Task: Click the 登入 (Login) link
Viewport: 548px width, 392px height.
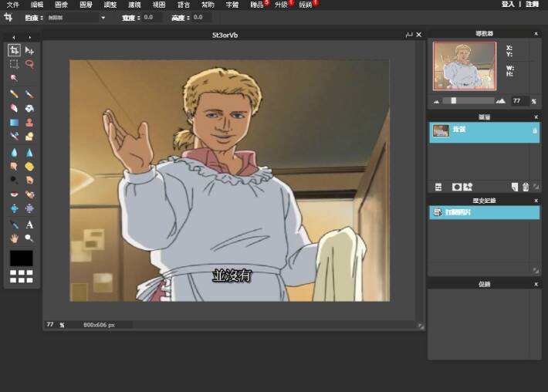Action: [508, 4]
